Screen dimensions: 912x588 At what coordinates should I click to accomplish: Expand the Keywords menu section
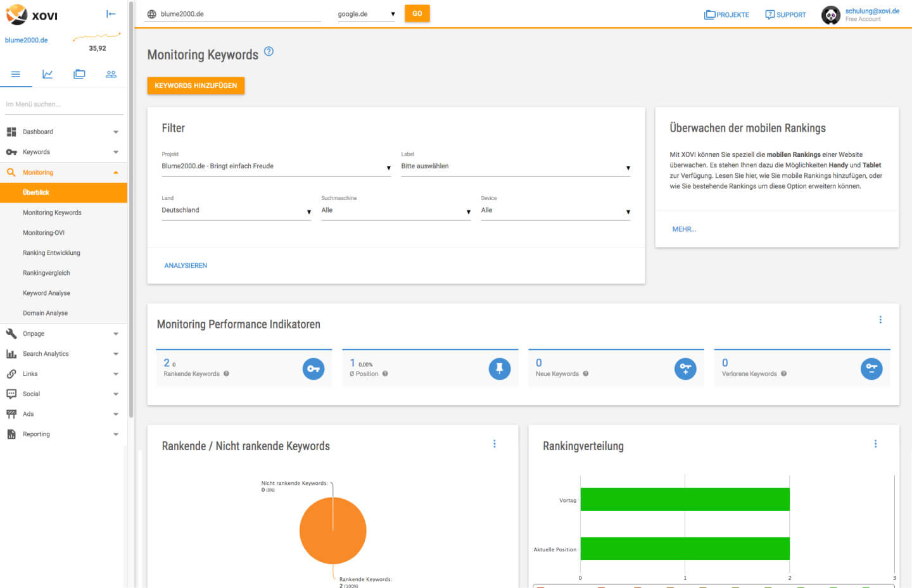point(116,153)
